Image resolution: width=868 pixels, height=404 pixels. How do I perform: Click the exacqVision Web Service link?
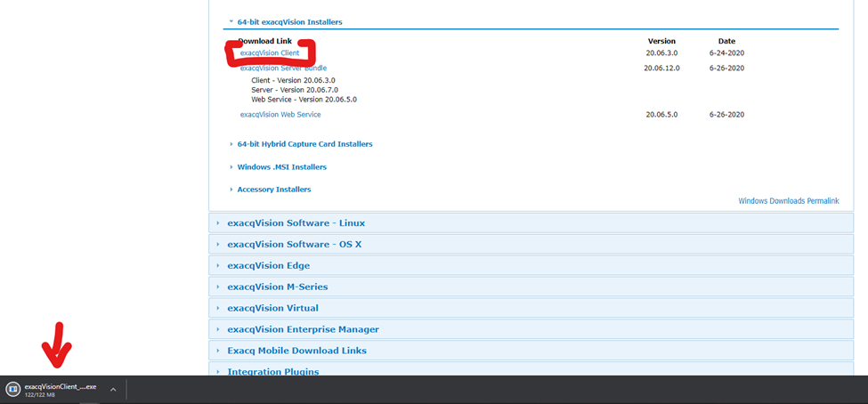coord(280,115)
